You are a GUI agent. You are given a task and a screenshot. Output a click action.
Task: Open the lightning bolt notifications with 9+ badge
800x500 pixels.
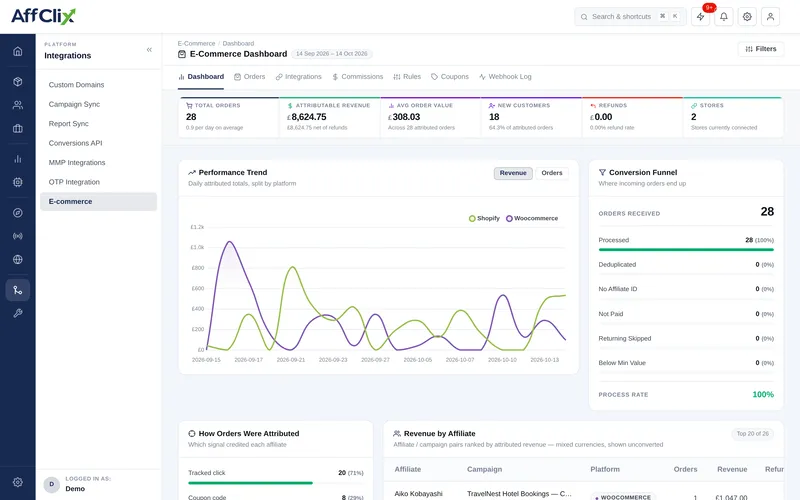701,16
